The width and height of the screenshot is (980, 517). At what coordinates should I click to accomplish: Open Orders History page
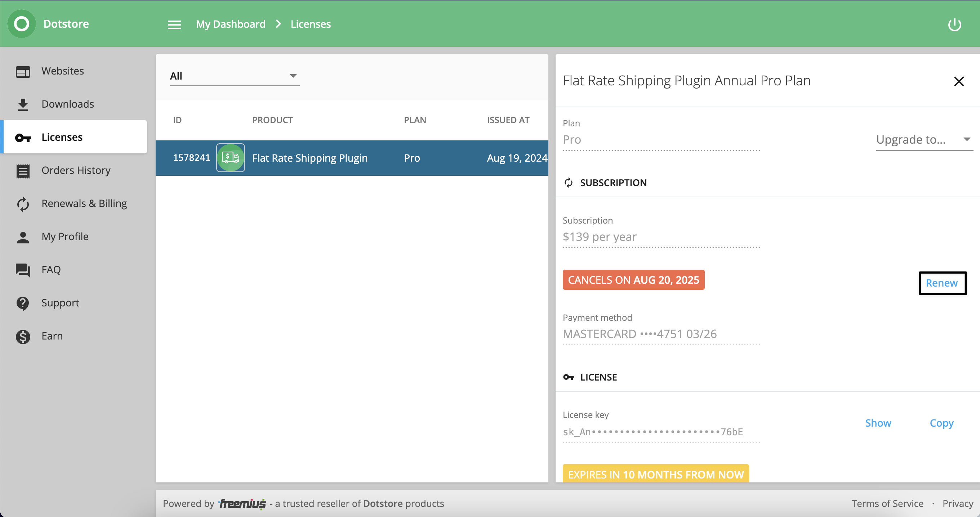76,170
